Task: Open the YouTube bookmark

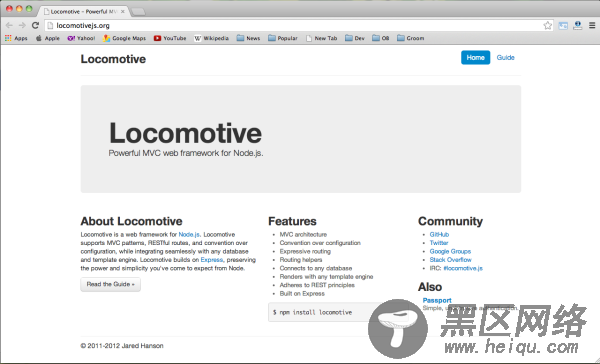Action: pyautogui.click(x=170, y=38)
